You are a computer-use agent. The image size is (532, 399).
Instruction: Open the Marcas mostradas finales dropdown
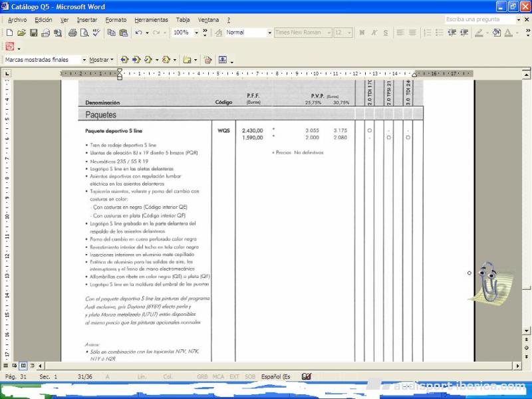[84, 60]
